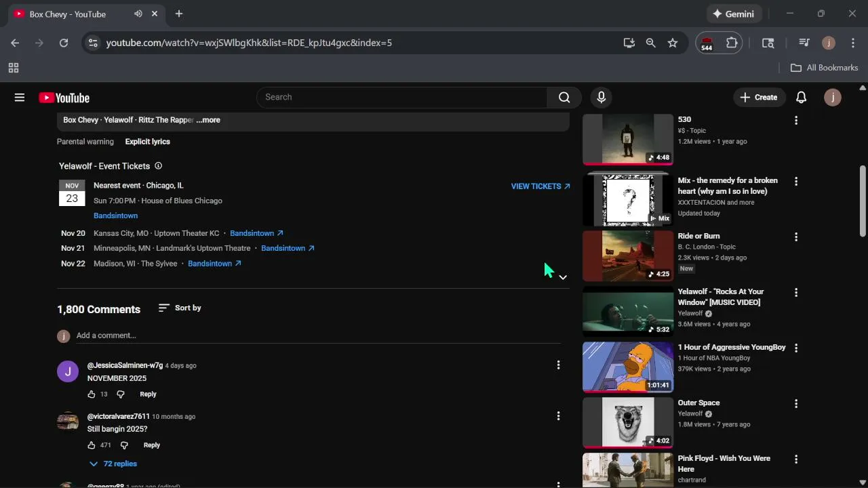Go back in browser history
Screen dimensions: 868x488
point(15,43)
